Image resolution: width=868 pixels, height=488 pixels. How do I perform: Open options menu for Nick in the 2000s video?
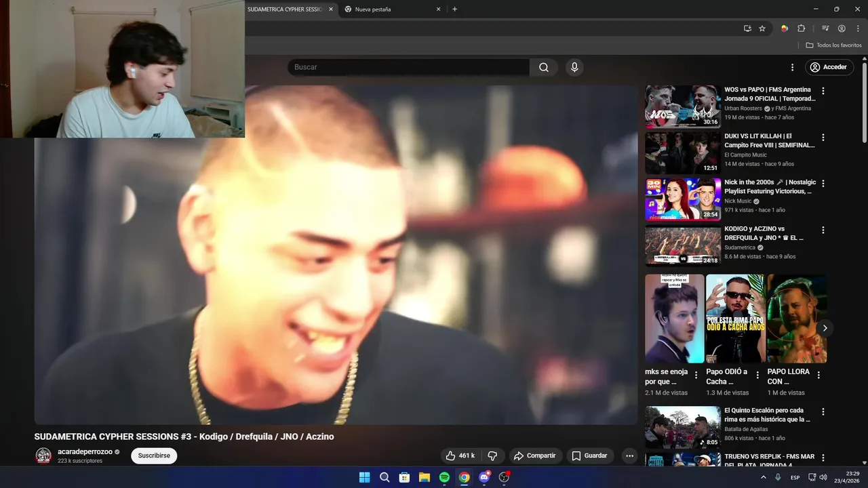pyautogui.click(x=823, y=184)
